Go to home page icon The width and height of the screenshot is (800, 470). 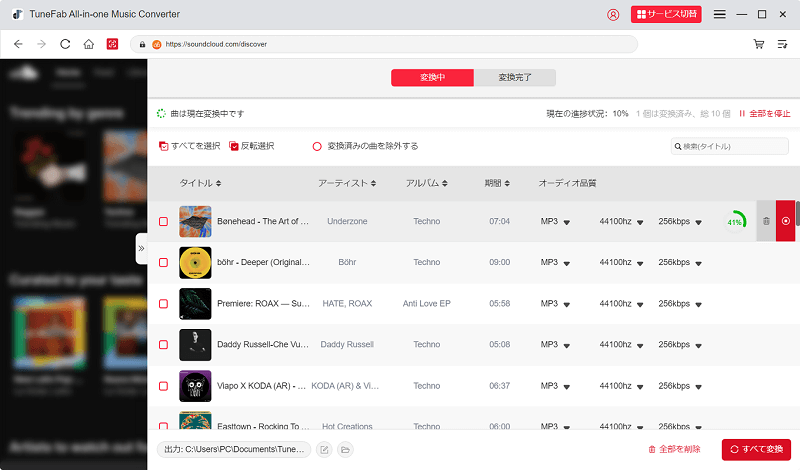tap(89, 44)
